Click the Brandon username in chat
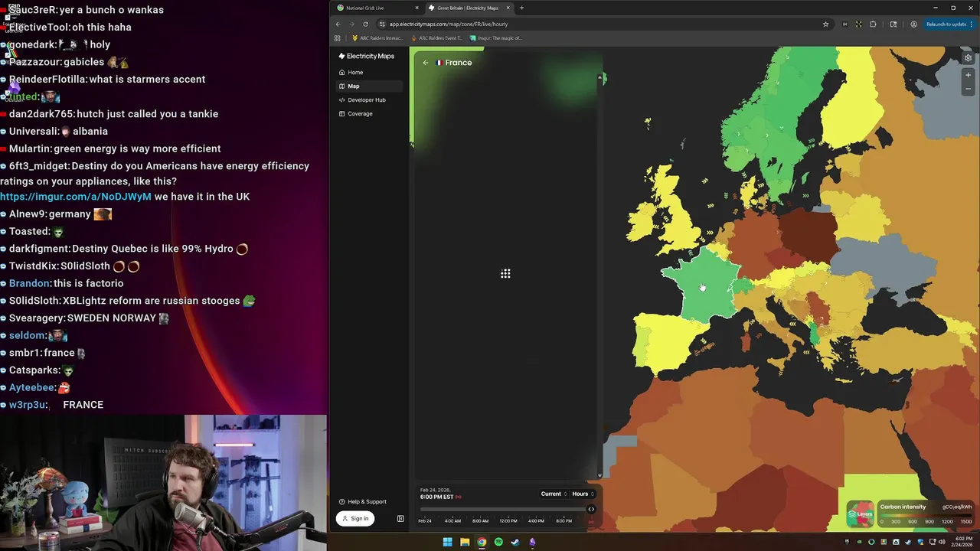Screen dimensions: 980x551 pyautogui.click(x=29, y=283)
